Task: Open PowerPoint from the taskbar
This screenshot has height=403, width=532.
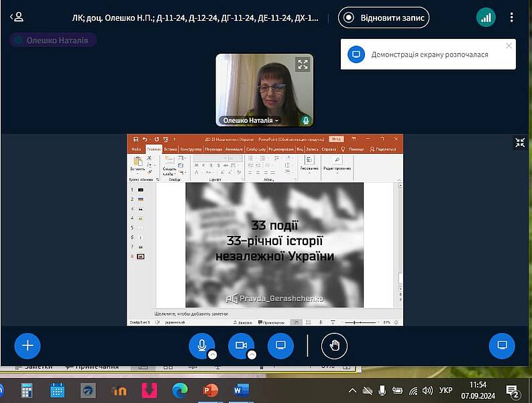Action: point(211,390)
